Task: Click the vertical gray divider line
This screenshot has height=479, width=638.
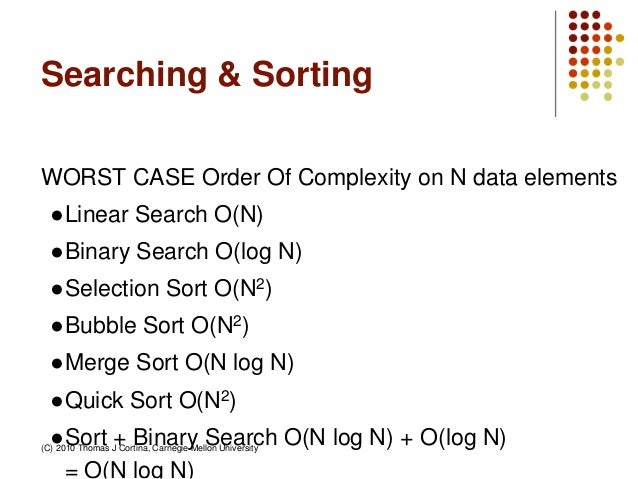Action: [556, 62]
